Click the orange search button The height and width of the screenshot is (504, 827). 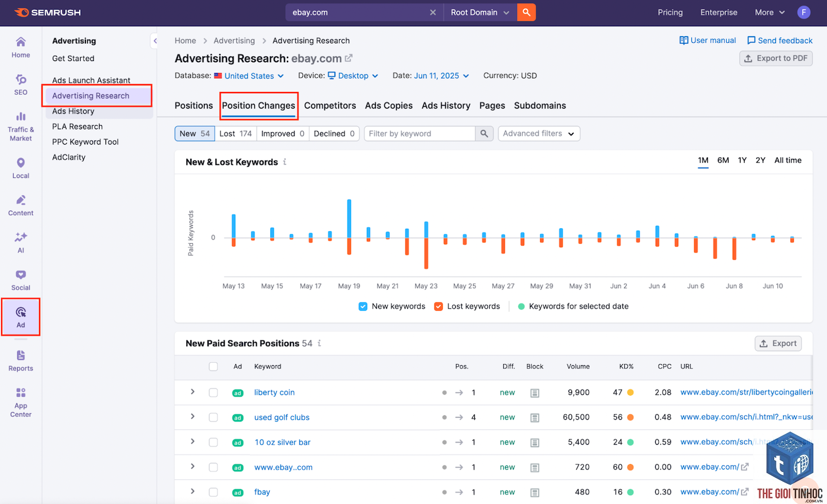[526, 12]
